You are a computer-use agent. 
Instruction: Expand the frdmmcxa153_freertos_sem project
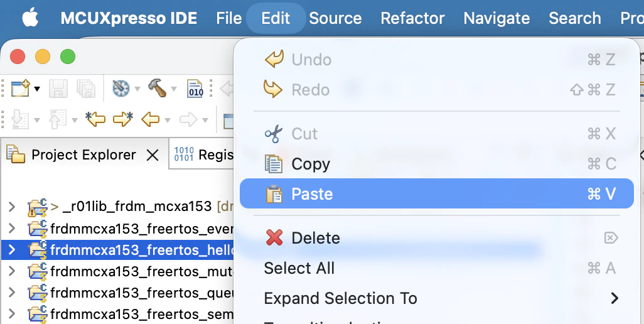[12, 314]
